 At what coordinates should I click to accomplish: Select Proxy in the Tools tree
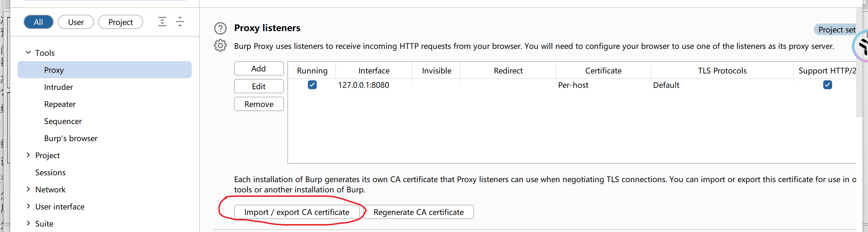tap(105, 70)
